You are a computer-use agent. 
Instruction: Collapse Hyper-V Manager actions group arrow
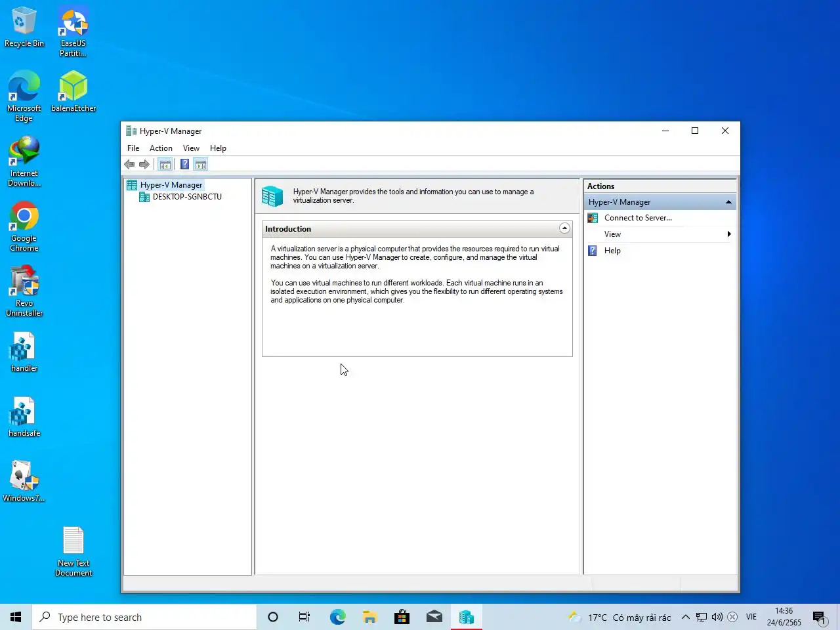click(x=728, y=202)
